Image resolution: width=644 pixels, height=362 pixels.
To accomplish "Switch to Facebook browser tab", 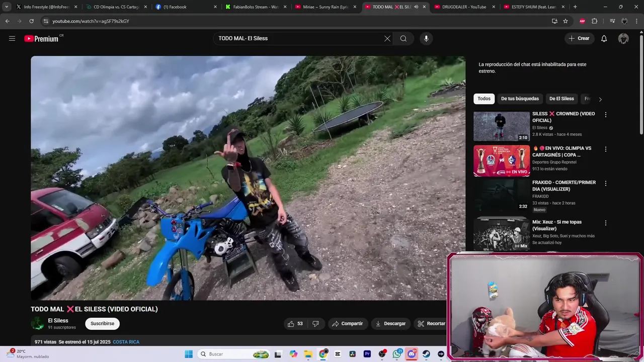I will coord(186,7).
